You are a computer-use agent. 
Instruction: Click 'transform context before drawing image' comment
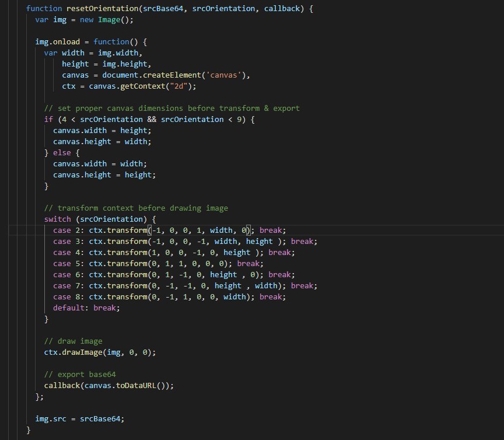point(136,208)
